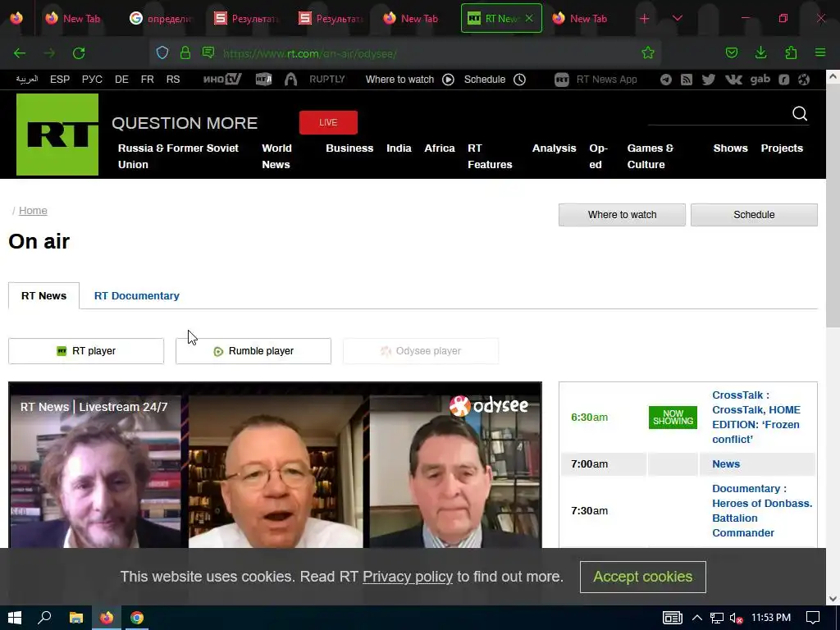
Task: Click the Telegram icon in top bar
Action: [666, 80]
